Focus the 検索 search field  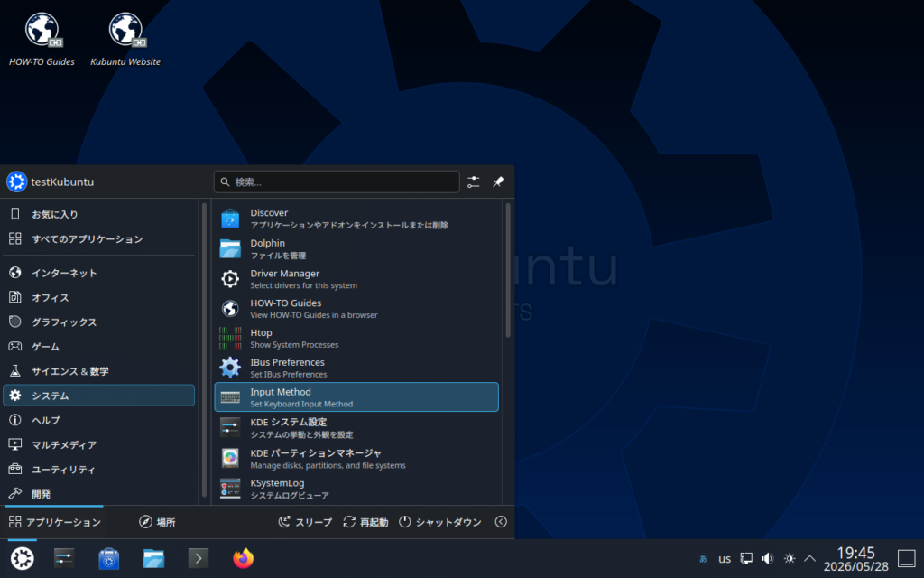point(337,182)
